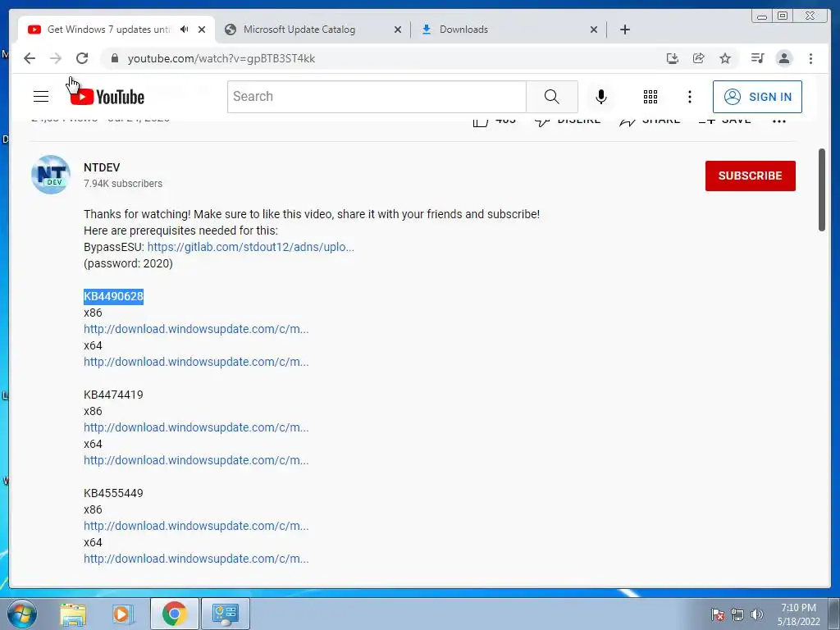This screenshot has width=840, height=630.
Task: Open the Windows Start menu
Action: pyautogui.click(x=22, y=614)
